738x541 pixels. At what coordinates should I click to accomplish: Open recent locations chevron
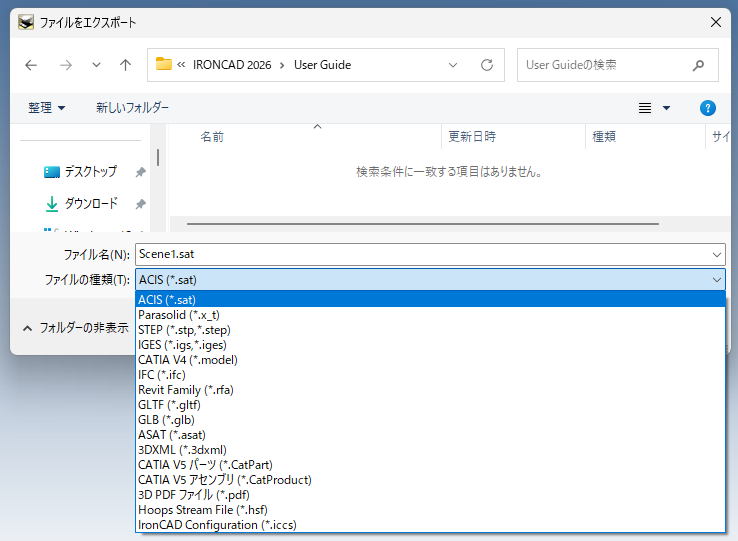96,65
